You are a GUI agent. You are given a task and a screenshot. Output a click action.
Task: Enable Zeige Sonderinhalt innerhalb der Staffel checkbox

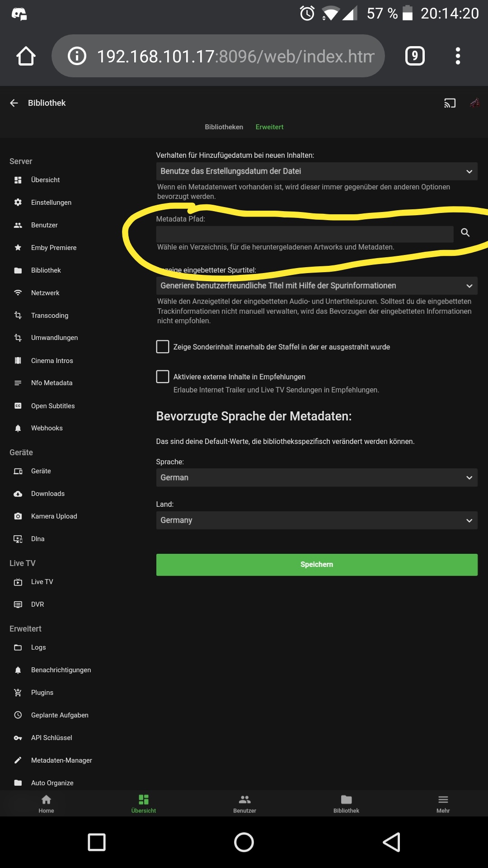(163, 347)
